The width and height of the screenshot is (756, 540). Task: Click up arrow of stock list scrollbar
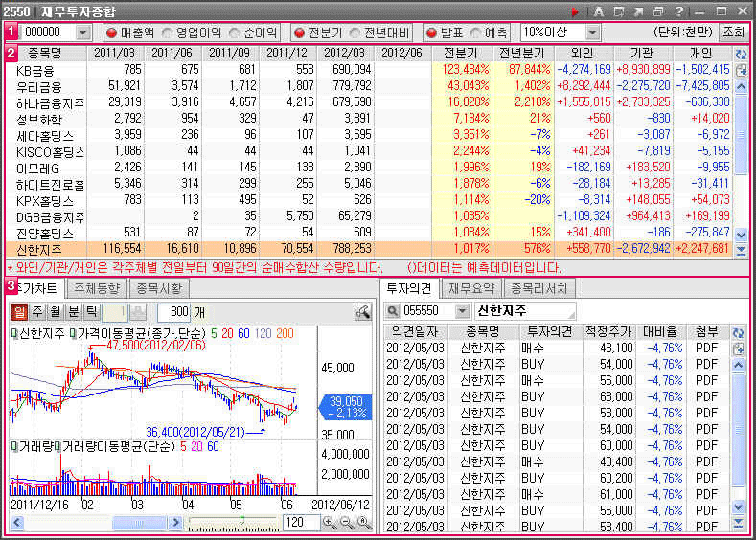[x=741, y=87]
